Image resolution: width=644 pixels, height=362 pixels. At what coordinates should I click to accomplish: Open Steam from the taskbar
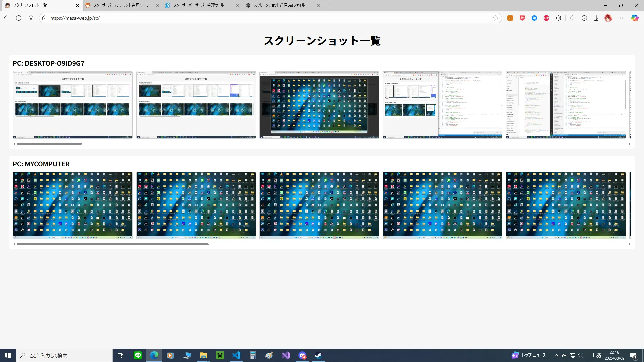(x=318, y=355)
